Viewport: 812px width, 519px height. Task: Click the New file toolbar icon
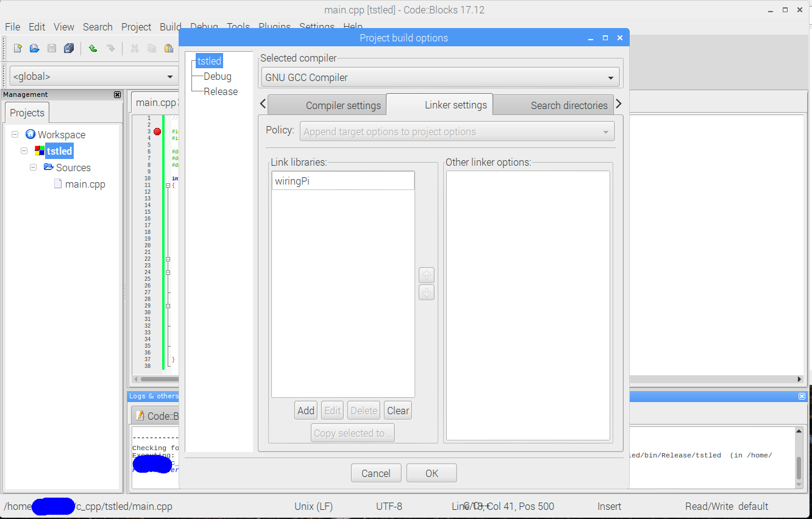pyautogui.click(x=18, y=48)
